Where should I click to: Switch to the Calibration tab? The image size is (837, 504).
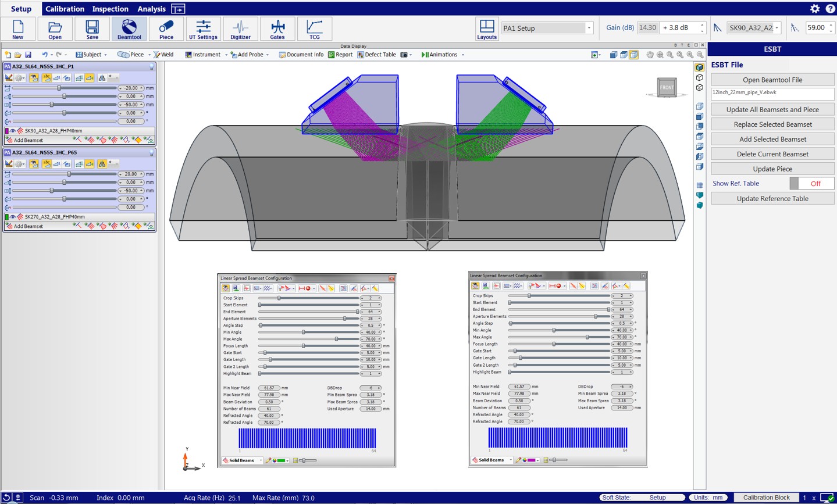65,9
